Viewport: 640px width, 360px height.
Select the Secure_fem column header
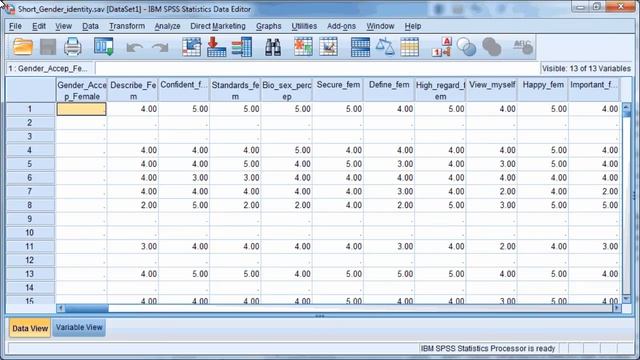[338, 90]
